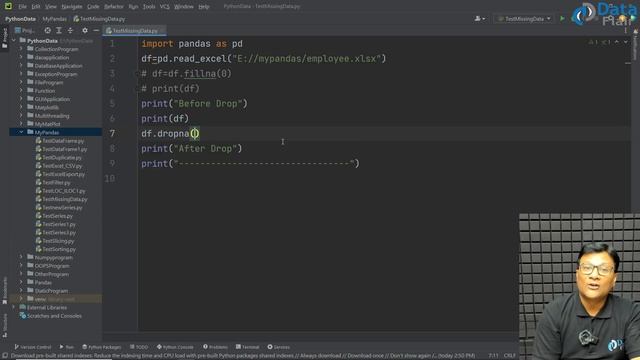Image resolution: width=640 pixels, height=360 pixels.
Task: Toggle the Project tool window stripe button
Action: pyautogui.click(x=4, y=38)
